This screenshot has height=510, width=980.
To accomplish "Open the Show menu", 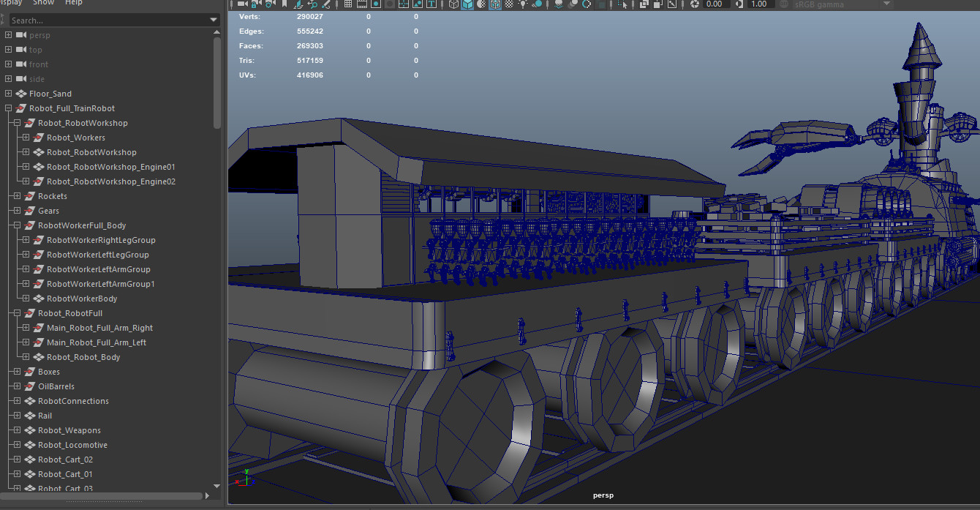I will tap(43, 3).
